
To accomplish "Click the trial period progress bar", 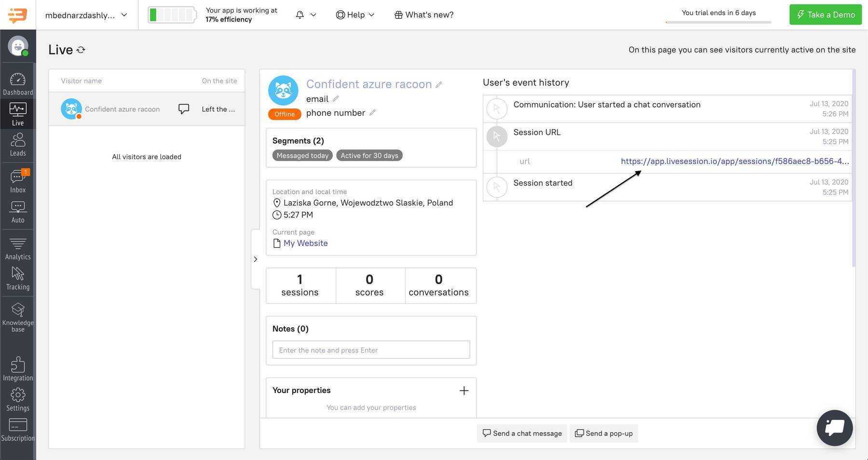I will point(718,22).
